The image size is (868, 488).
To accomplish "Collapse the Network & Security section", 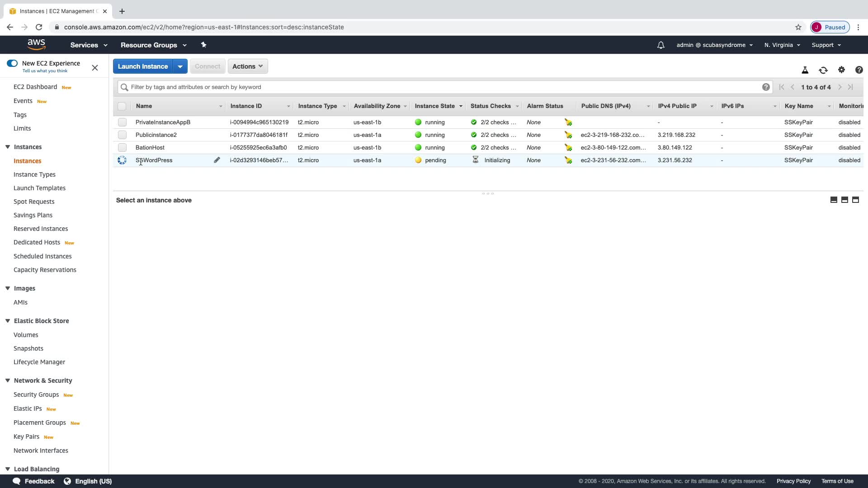I will pyautogui.click(x=8, y=380).
